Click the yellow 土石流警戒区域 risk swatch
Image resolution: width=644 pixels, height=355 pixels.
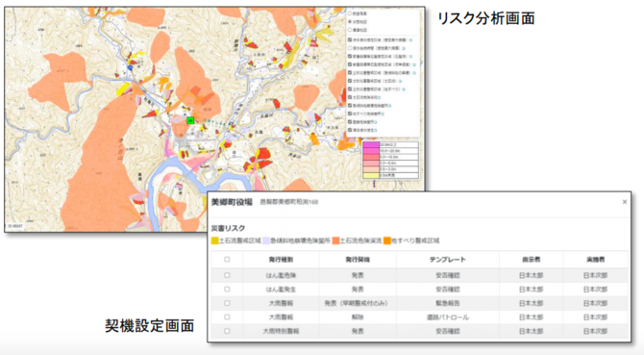[214, 241]
